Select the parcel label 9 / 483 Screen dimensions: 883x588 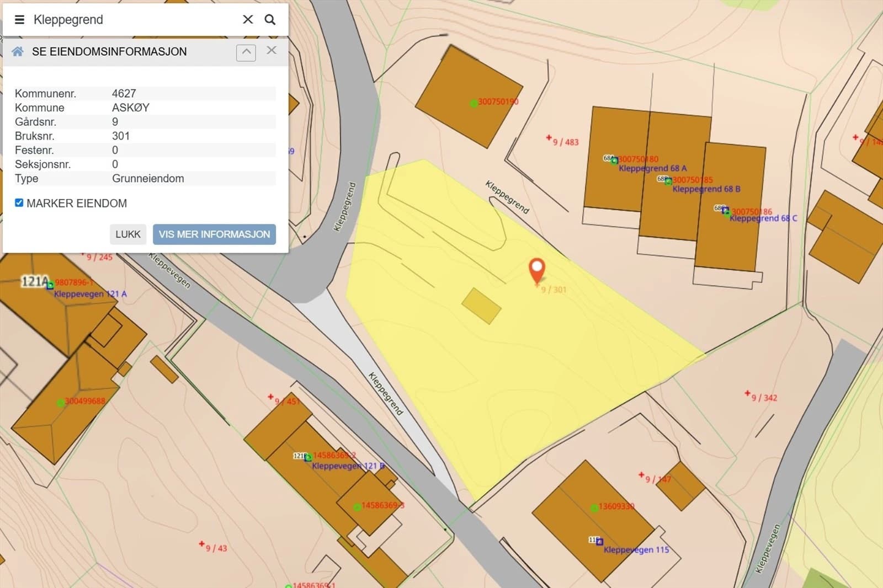[565, 142]
